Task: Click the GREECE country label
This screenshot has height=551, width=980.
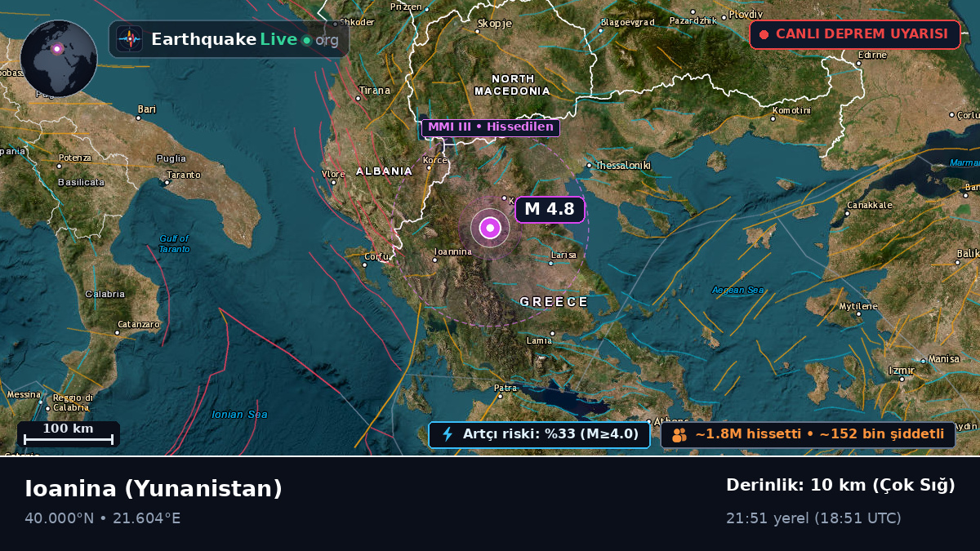Action: [x=554, y=302]
